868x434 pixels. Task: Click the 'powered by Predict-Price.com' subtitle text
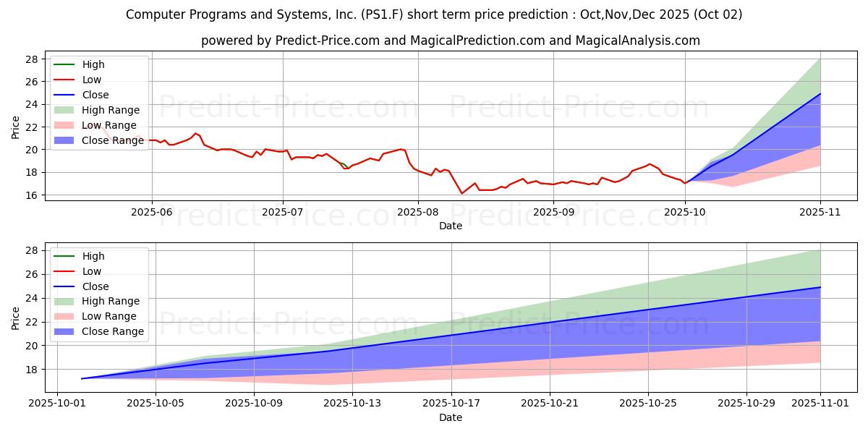450,41
